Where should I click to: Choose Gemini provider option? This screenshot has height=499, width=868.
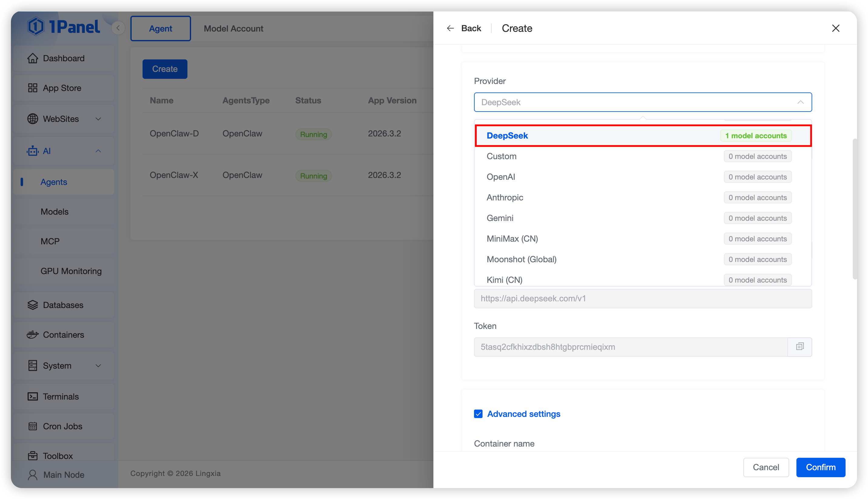click(500, 218)
